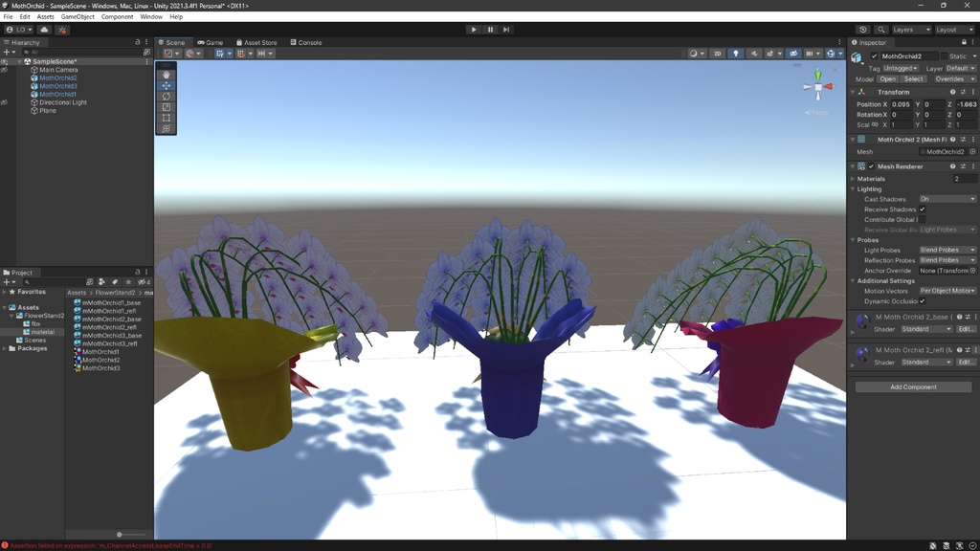Select the fbx folder in Project
This screenshot has height=551, width=980.
35,324
